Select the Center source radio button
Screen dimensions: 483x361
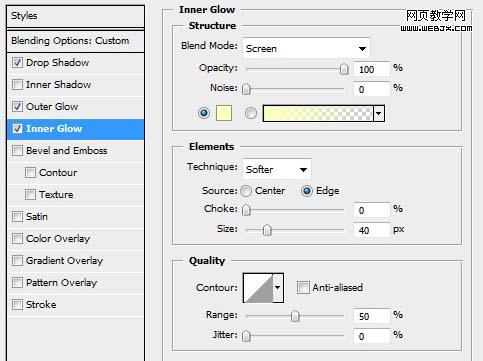pyautogui.click(x=246, y=191)
